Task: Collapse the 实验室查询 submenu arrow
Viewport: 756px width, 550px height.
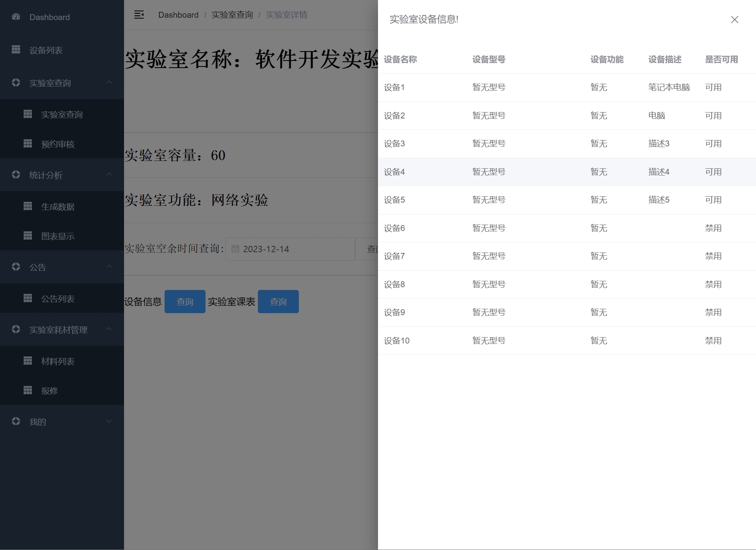Action: (x=109, y=83)
